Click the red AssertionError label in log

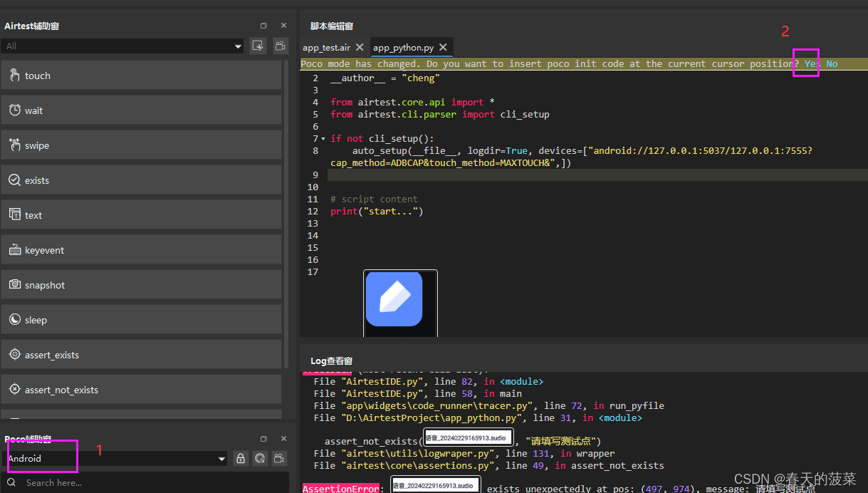coord(342,489)
